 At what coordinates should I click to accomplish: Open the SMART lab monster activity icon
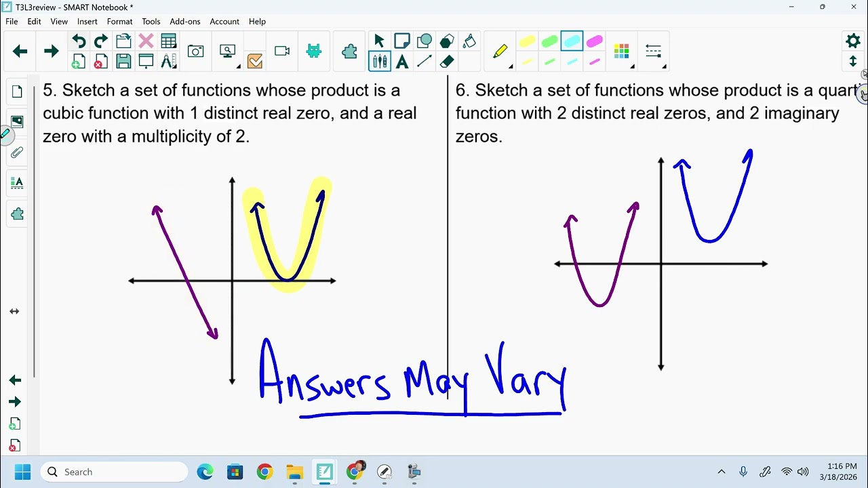click(x=314, y=52)
